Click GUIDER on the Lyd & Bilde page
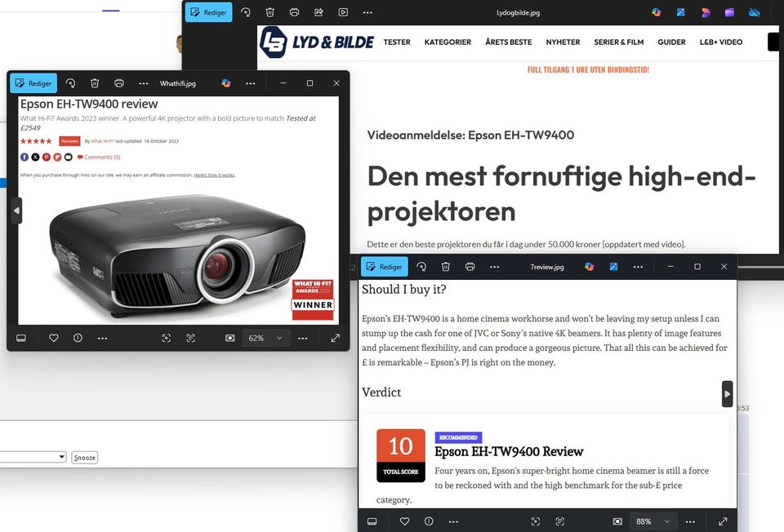This screenshot has width=784, height=532. (x=671, y=42)
